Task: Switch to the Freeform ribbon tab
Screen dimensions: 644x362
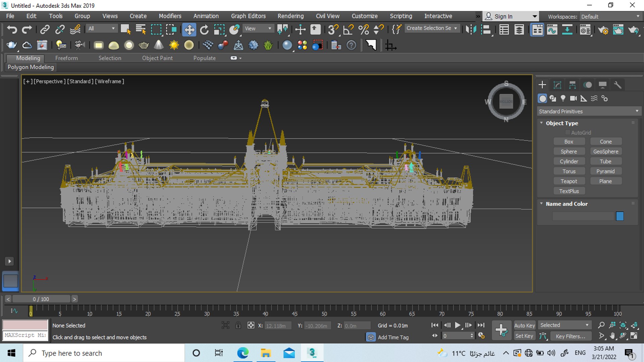Action: (66, 58)
